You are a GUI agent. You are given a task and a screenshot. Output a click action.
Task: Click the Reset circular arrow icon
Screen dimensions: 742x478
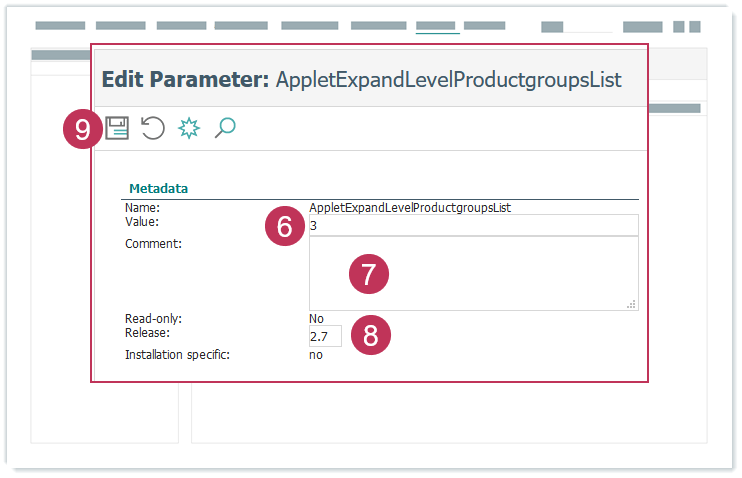point(152,128)
